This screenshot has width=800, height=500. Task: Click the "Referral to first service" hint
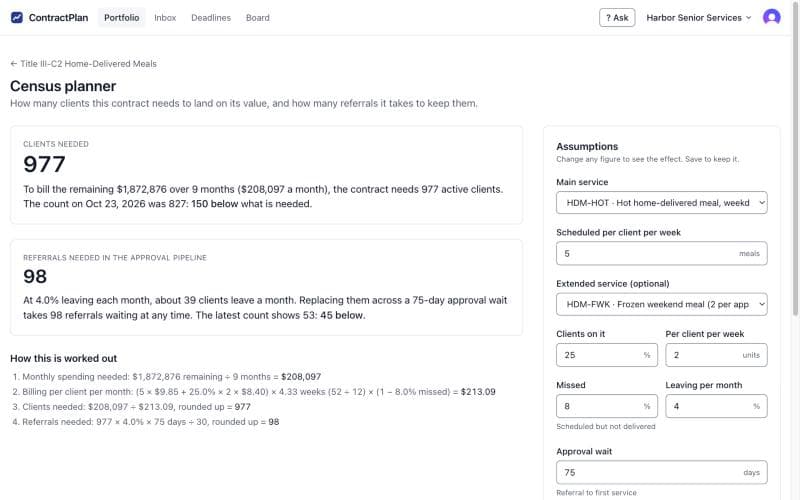tap(596, 493)
